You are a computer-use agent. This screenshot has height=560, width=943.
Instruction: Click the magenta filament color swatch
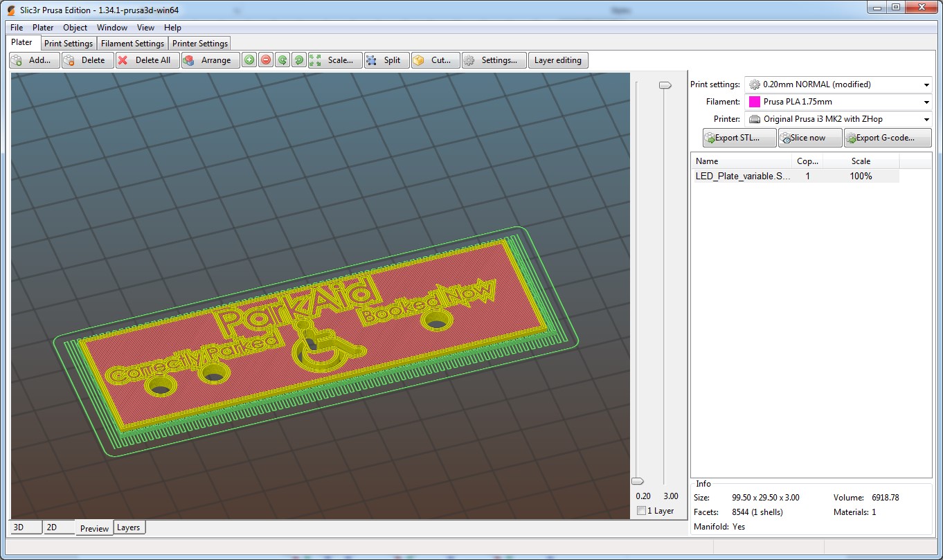[x=755, y=102]
